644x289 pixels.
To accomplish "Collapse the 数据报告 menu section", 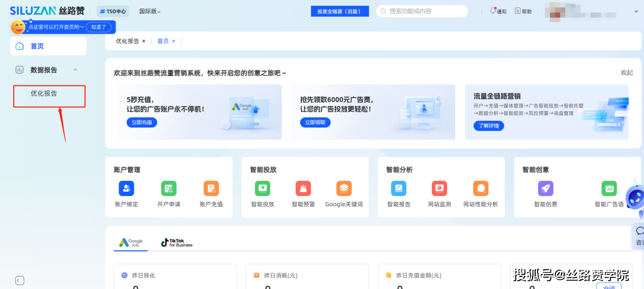I will click(x=76, y=70).
